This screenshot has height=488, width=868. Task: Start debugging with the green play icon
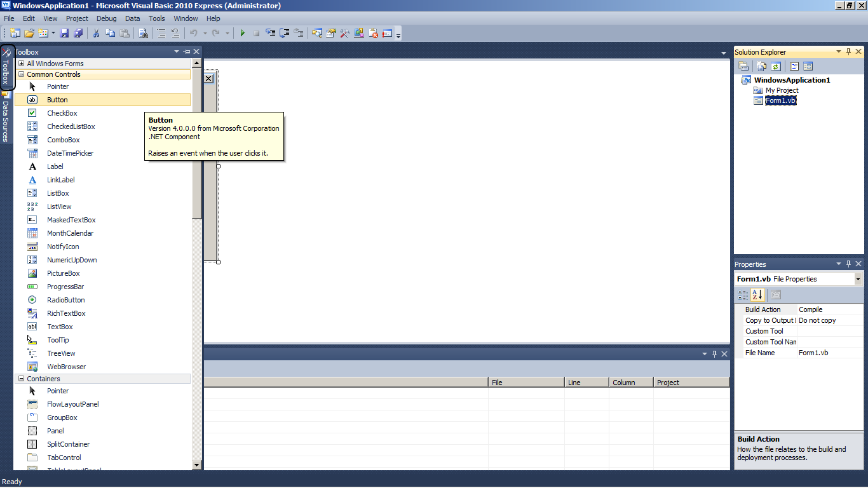point(242,33)
